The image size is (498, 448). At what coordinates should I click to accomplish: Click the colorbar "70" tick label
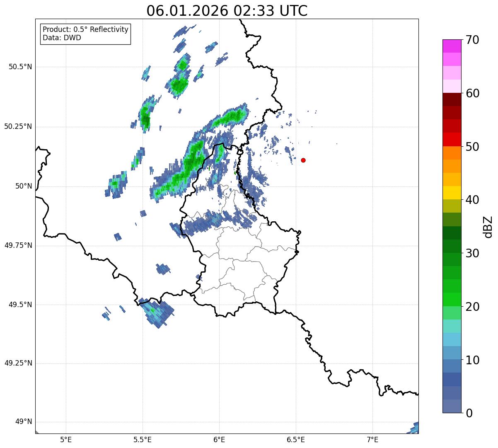coord(472,40)
